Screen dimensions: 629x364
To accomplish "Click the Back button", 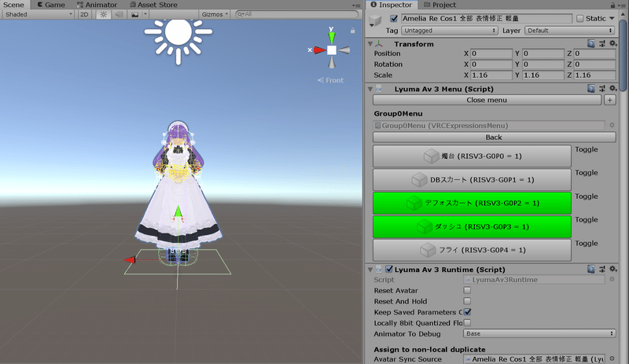I will tap(495, 138).
